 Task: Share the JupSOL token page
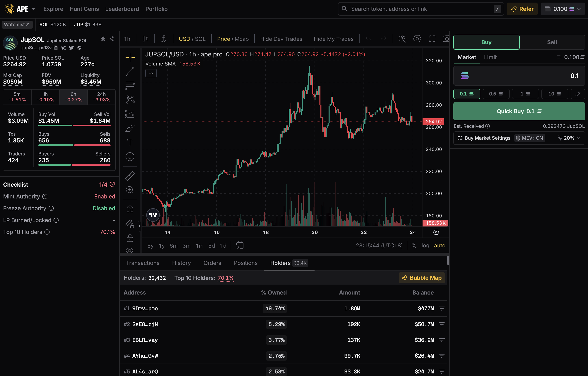[112, 39]
